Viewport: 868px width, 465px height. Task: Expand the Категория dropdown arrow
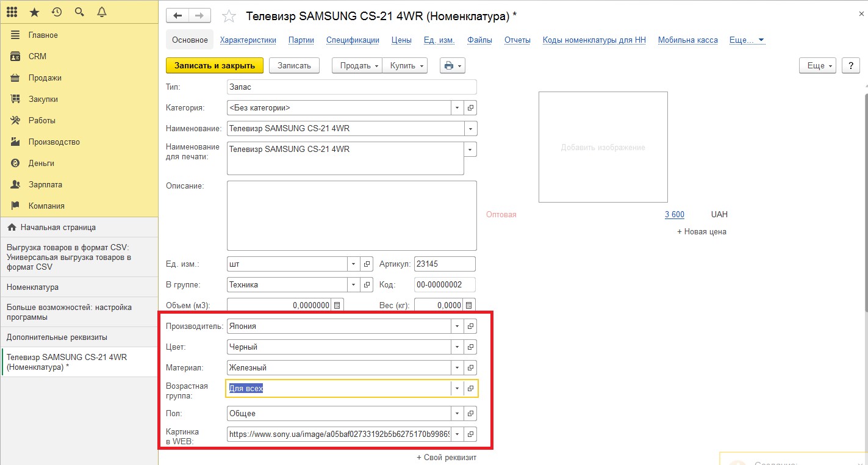457,108
